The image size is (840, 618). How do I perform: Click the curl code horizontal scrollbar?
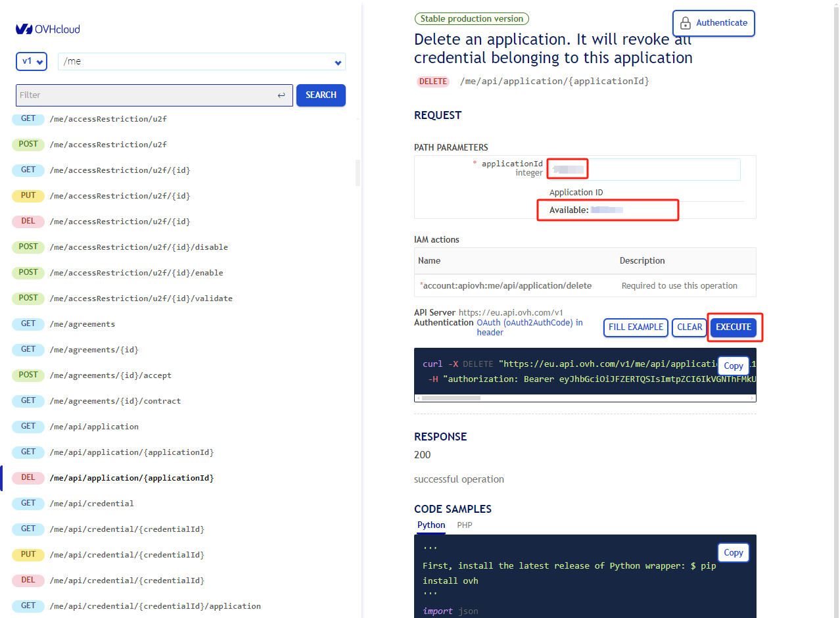[x=451, y=398]
